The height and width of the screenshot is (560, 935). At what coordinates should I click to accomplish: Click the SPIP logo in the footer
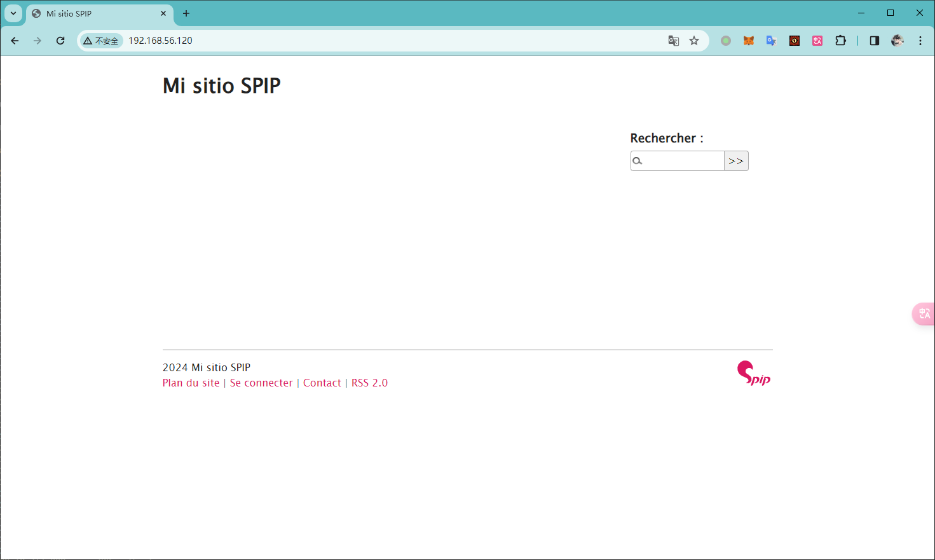tap(754, 374)
